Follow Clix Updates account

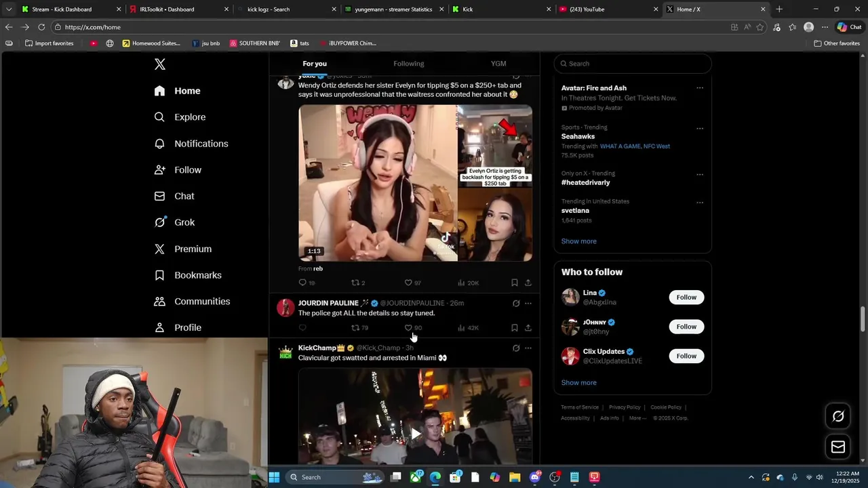(x=686, y=356)
